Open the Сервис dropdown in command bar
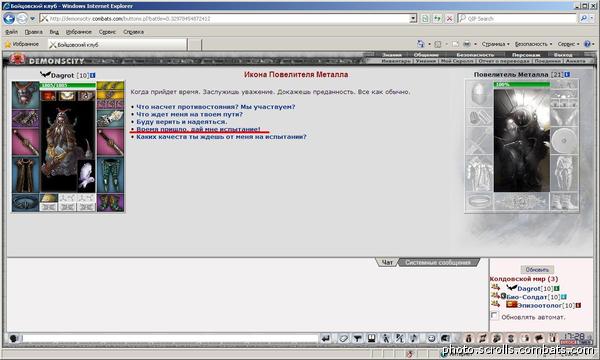The width and height of the screenshot is (600, 360). click(x=568, y=44)
